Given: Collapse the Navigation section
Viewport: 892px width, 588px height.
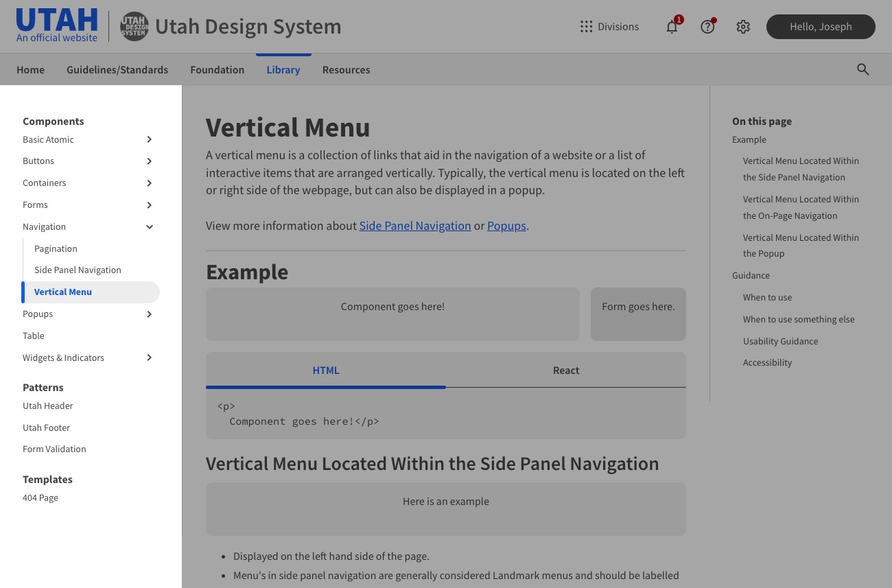Looking at the screenshot, I should pyautogui.click(x=149, y=226).
